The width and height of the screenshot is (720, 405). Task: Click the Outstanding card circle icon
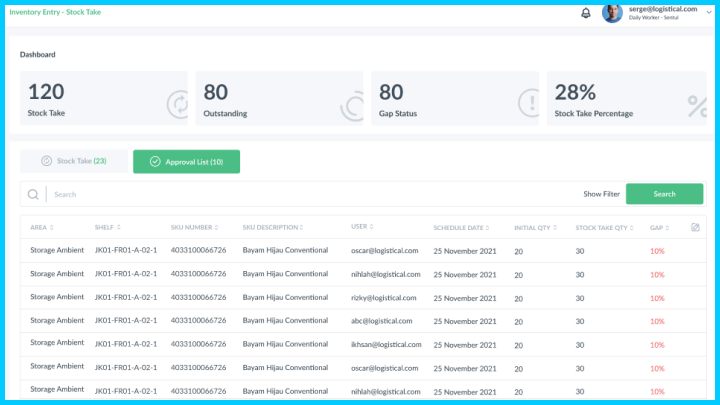(352, 104)
